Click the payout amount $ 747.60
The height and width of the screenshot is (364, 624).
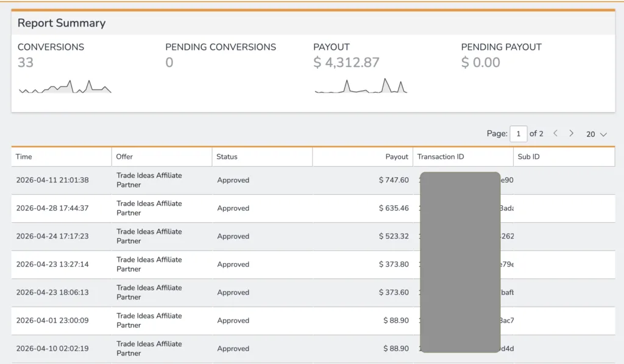[394, 180]
